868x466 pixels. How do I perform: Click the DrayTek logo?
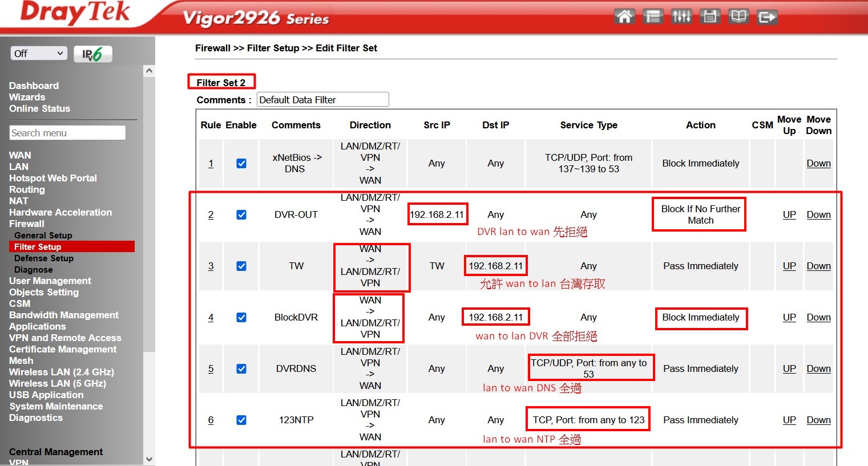(x=75, y=13)
